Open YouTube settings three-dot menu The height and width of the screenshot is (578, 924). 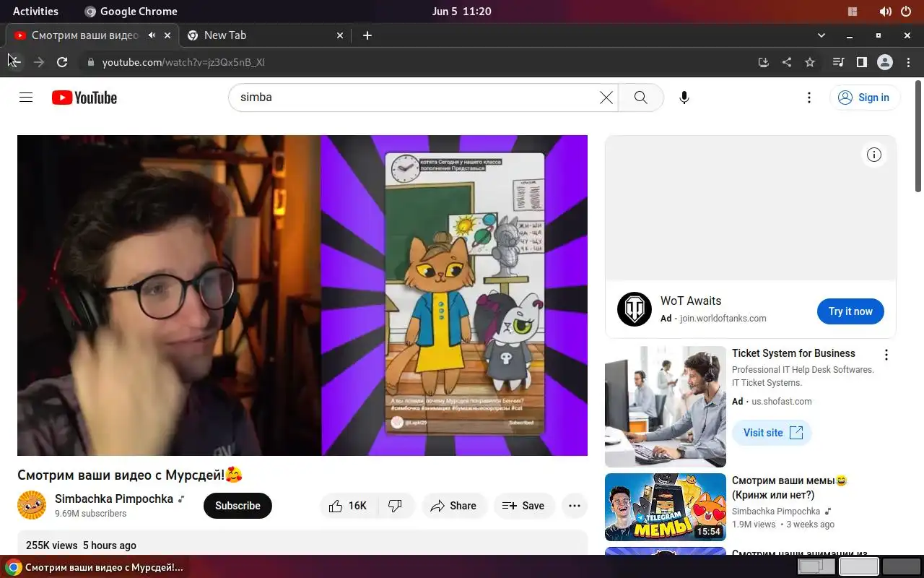[x=809, y=98]
